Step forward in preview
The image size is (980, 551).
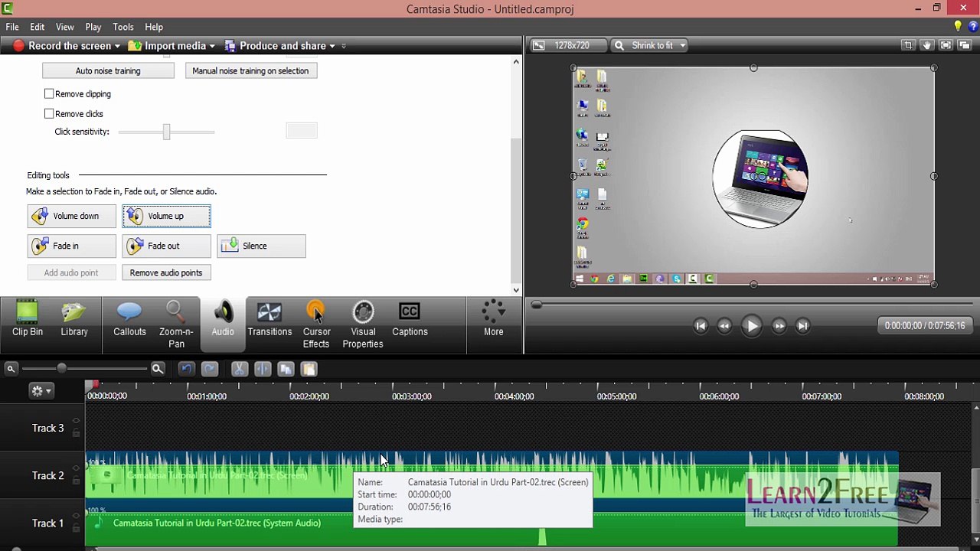coord(779,326)
